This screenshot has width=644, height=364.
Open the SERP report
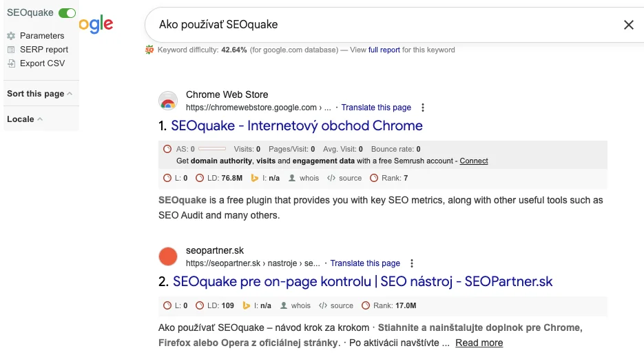pyautogui.click(x=43, y=50)
